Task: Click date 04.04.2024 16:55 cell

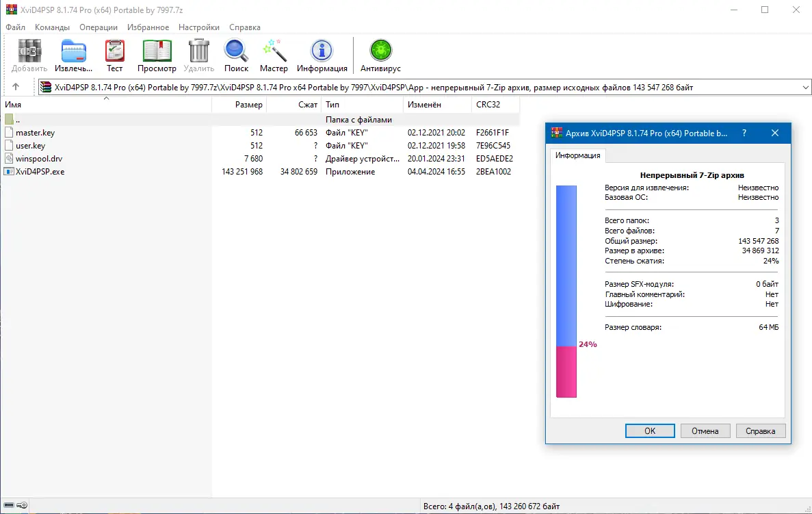Action: pos(436,172)
